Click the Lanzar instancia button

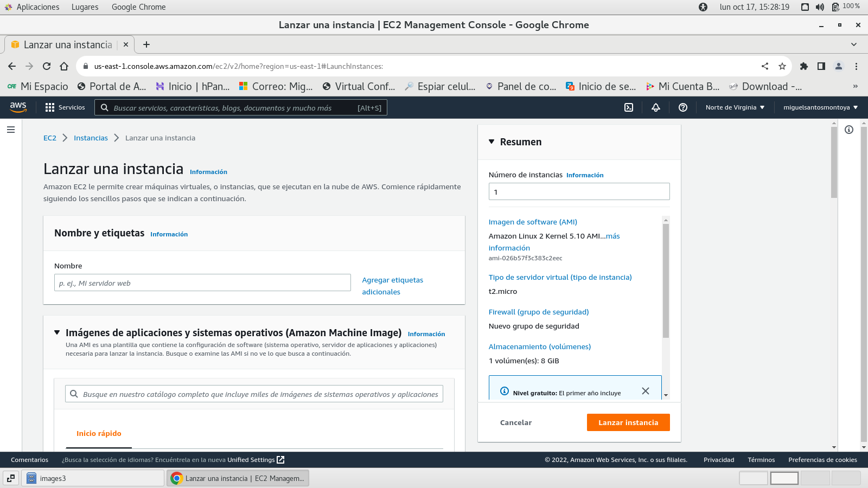click(x=628, y=422)
